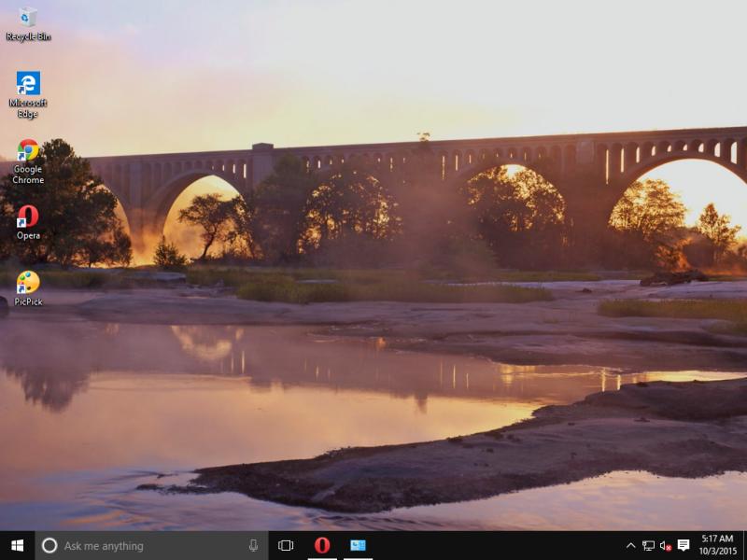The width and height of the screenshot is (747, 560).
Task: Open the network status tray icon
Action: [x=648, y=546]
